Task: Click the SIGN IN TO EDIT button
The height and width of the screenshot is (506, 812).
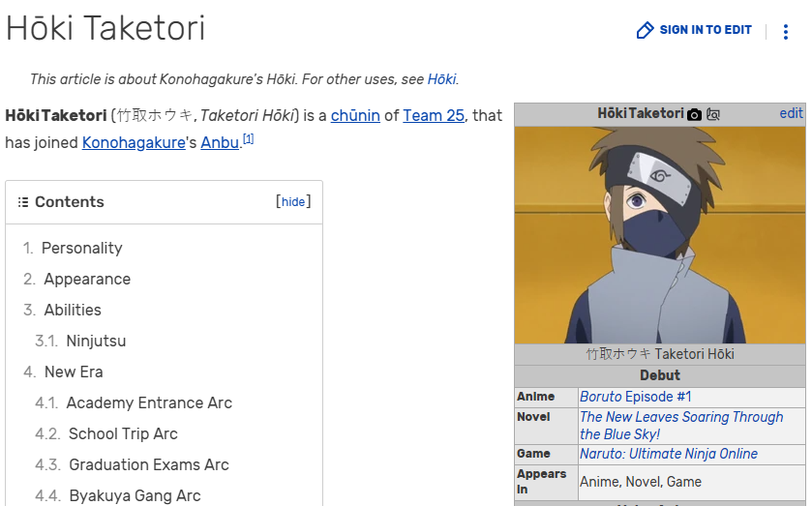Action: tap(694, 30)
